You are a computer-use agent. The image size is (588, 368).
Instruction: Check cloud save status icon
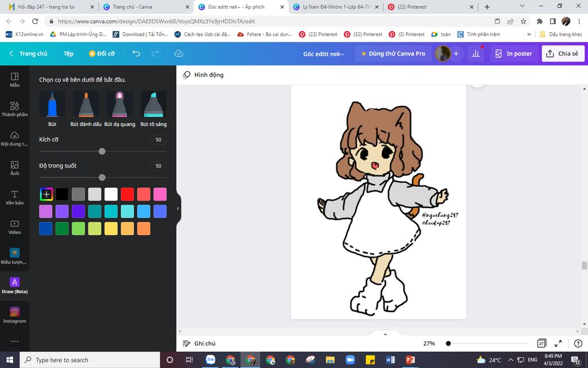[179, 53]
